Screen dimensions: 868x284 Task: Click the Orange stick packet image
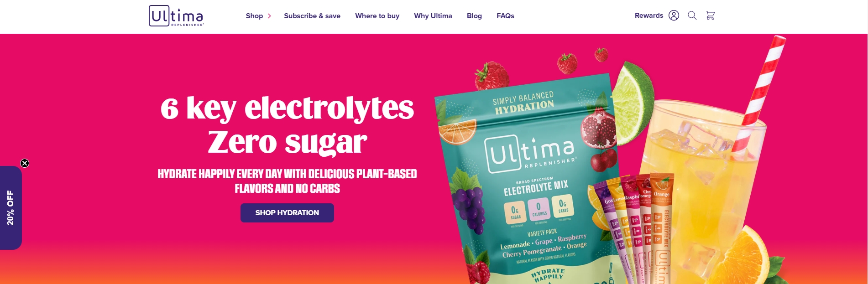[x=661, y=228]
